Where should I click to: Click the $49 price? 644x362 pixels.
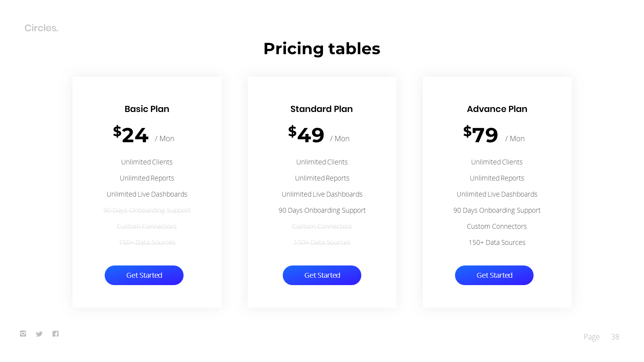click(306, 135)
